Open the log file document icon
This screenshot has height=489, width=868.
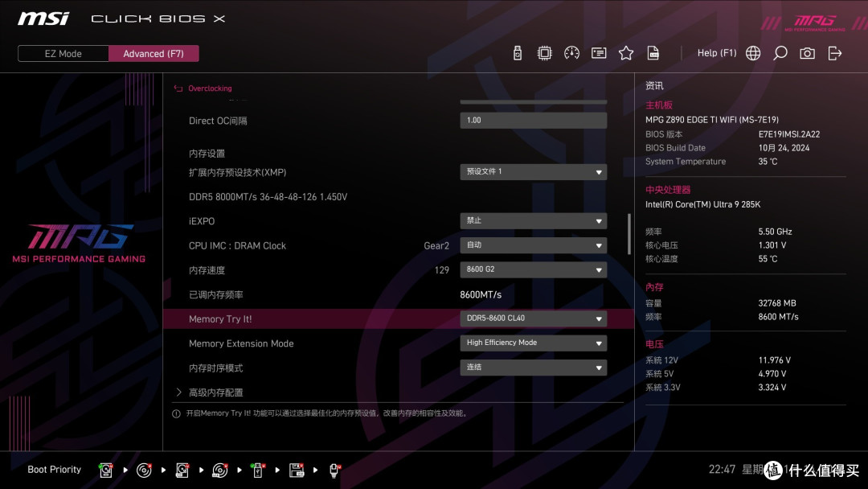(653, 53)
